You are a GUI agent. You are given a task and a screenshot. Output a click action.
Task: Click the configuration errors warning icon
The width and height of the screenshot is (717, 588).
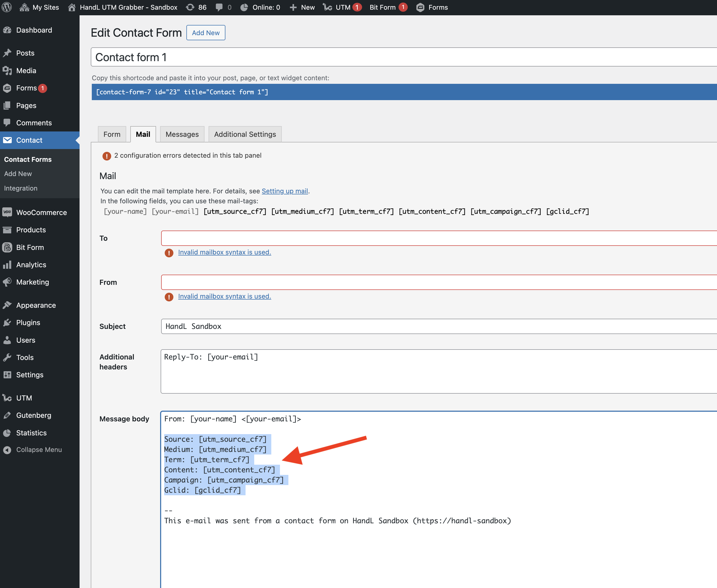click(x=106, y=156)
